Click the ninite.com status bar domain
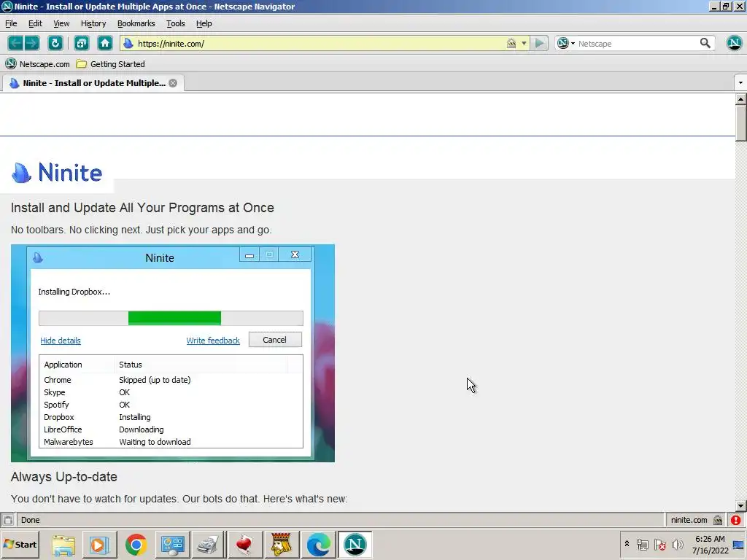 pyautogui.click(x=689, y=520)
